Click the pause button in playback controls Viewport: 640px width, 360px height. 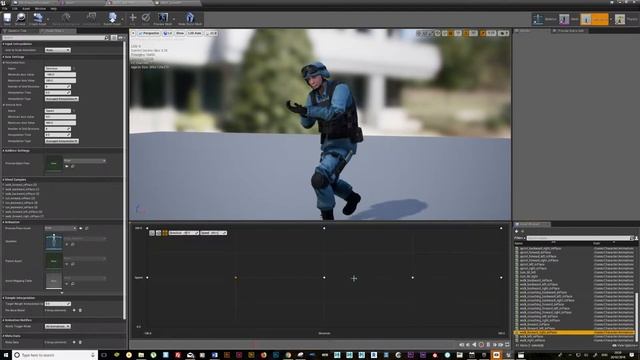(488, 344)
